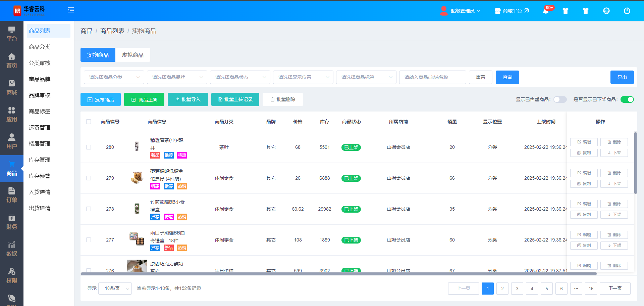Screen dimensions: 644x306
Task: Click the 请输入商品/店铺名称 search field
Action: pyautogui.click(x=432, y=77)
